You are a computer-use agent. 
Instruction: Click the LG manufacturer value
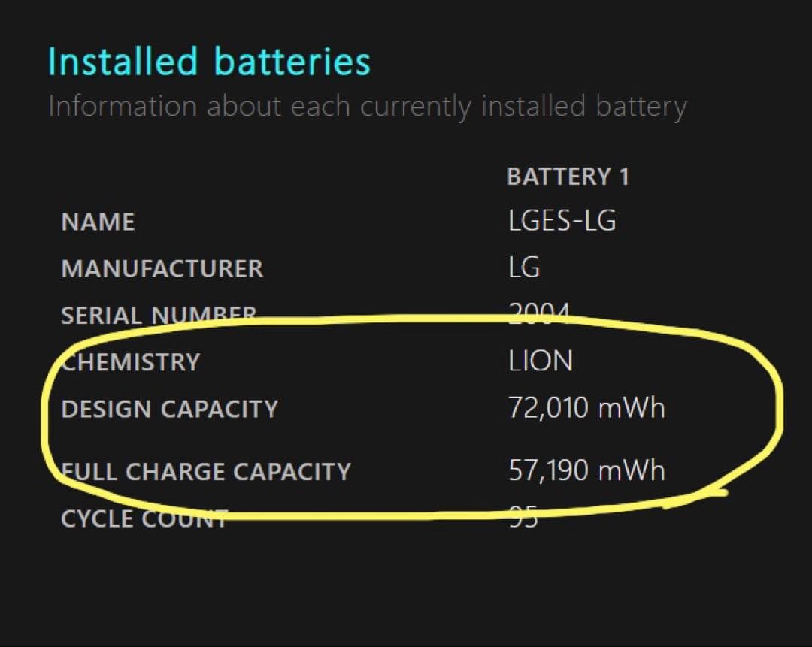coord(524,268)
